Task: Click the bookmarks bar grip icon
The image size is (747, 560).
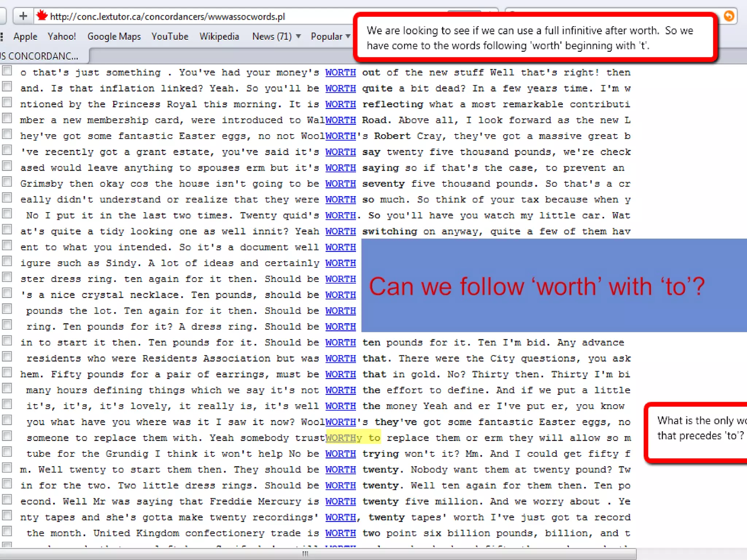Action: coord(2,36)
